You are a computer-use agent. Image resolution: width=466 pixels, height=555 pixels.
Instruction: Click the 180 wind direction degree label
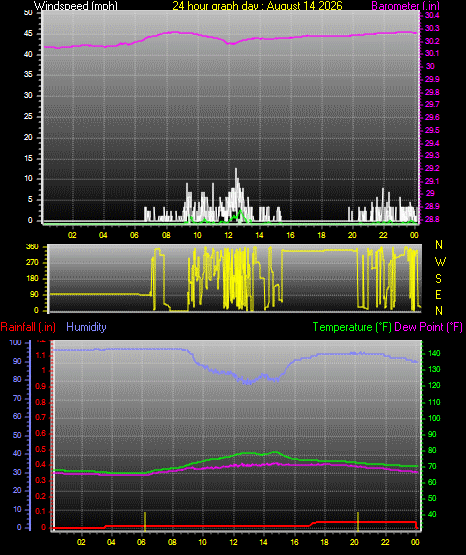32,279
